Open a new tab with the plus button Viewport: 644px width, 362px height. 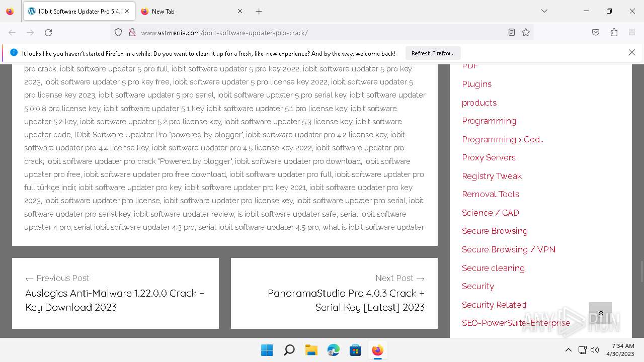tap(259, 11)
